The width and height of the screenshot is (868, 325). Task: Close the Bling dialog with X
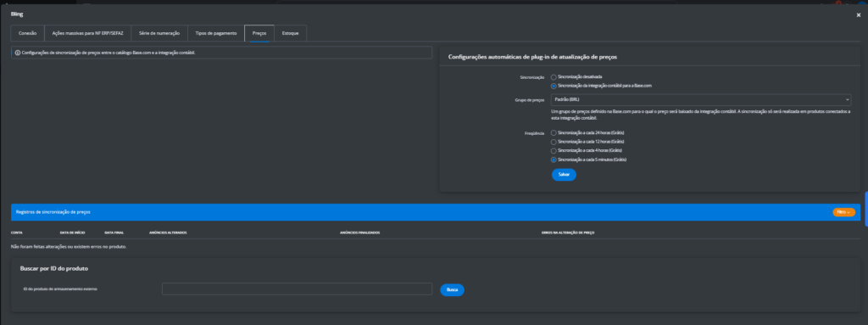[x=859, y=15]
